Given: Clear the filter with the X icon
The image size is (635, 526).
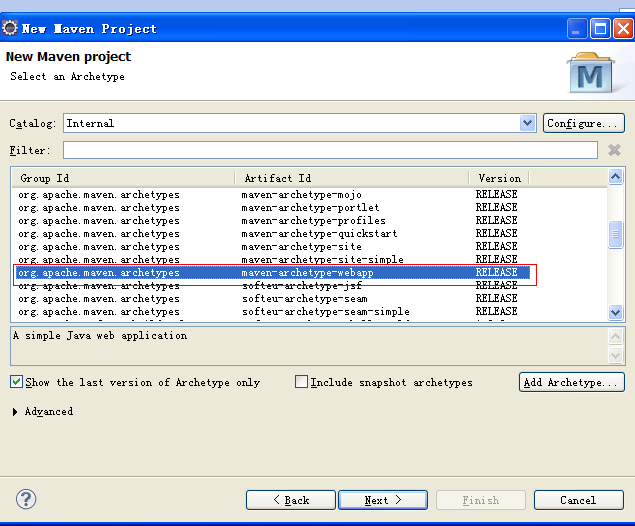Looking at the screenshot, I should (x=614, y=150).
